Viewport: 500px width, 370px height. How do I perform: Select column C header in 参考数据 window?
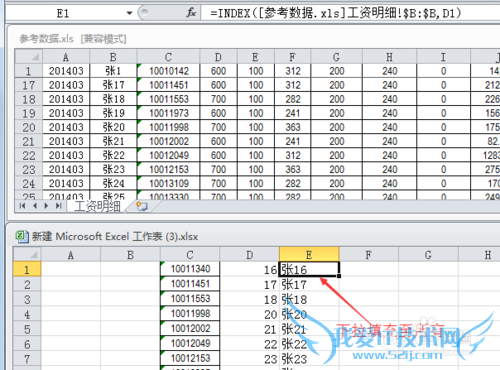168,57
